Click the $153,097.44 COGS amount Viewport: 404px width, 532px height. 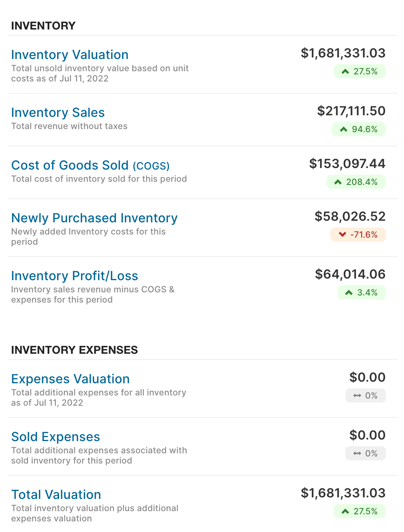pyautogui.click(x=347, y=164)
